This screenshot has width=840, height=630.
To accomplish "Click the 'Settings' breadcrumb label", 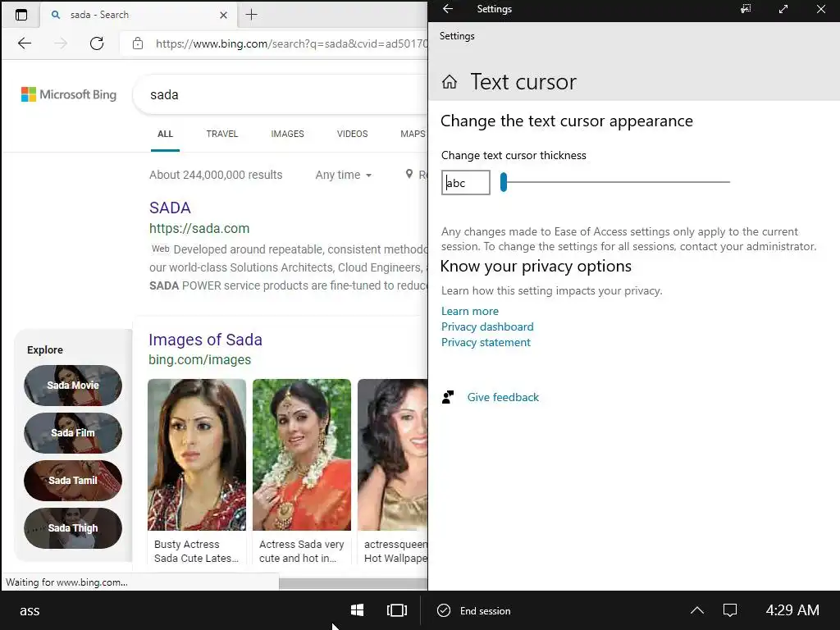I will click(x=457, y=36).
